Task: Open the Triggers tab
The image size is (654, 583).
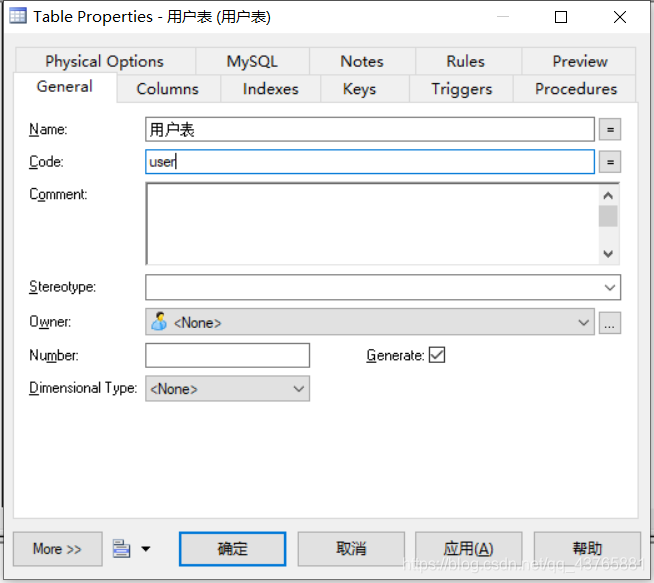Action: [x=462, y=89]
